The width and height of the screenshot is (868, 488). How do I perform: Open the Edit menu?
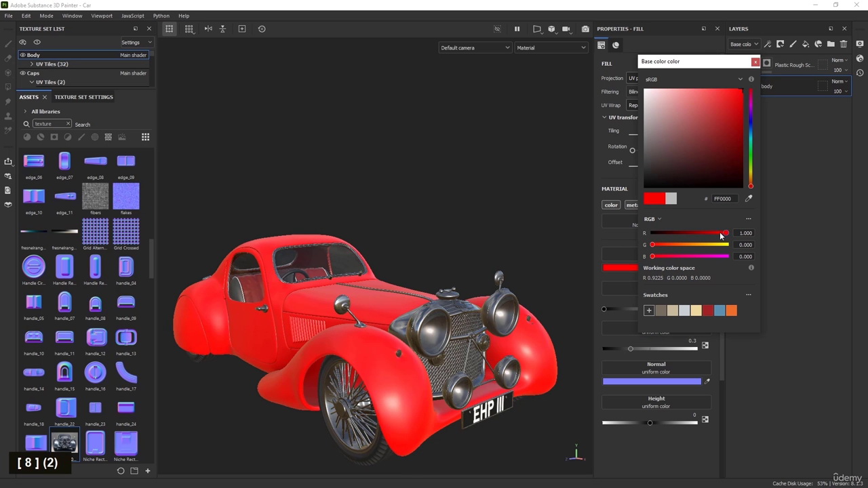(x=26, y=16)
